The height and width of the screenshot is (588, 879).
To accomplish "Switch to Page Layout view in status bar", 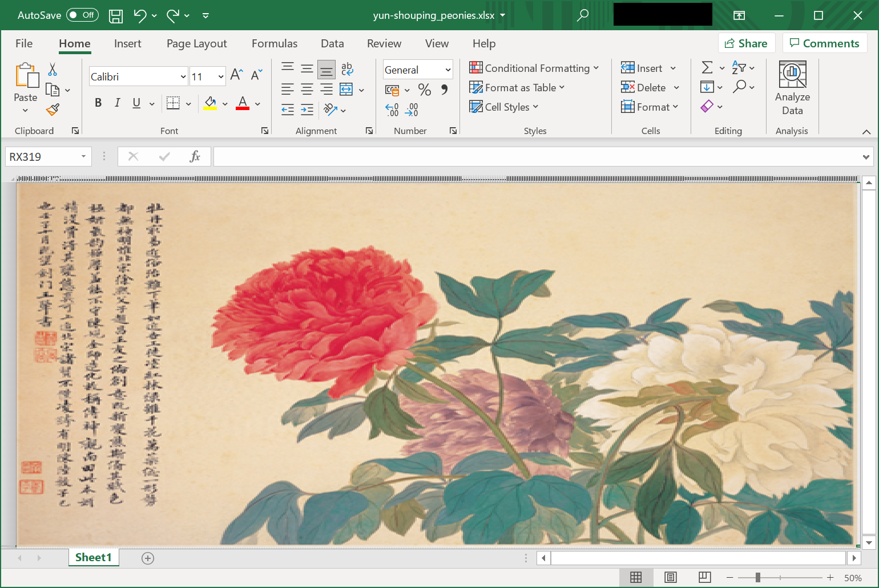I will 671,578.
